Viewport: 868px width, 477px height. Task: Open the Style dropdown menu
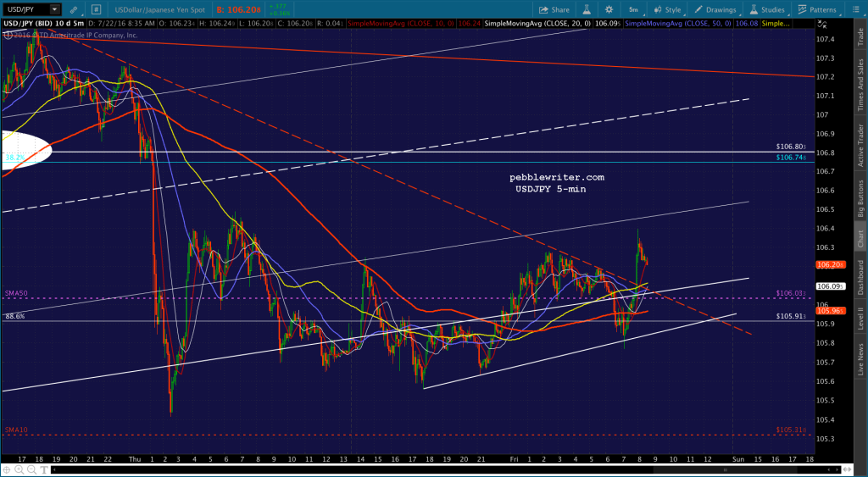[x=668, y=9]
